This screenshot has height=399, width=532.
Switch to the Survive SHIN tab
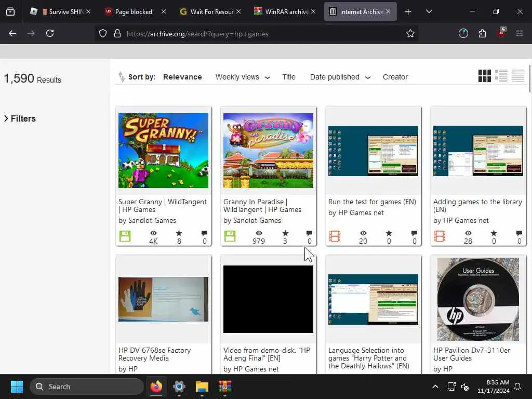pyautogui.click(x=60, y=12)
